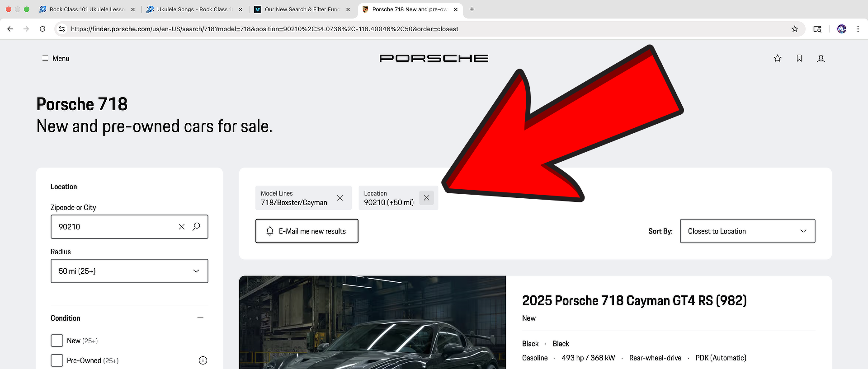
Task: Click the 493 hp / 368 kW spec text
Action: pos(588,358)
